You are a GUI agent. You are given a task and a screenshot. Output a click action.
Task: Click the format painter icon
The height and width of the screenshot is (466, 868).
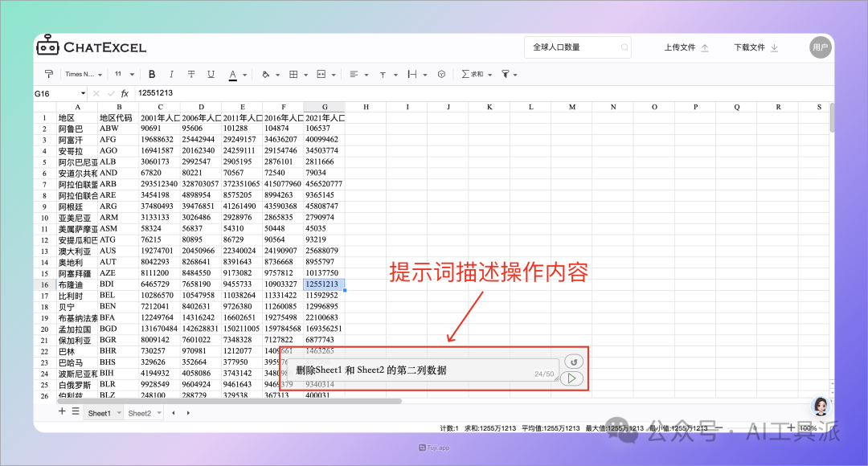coord(48,74)
